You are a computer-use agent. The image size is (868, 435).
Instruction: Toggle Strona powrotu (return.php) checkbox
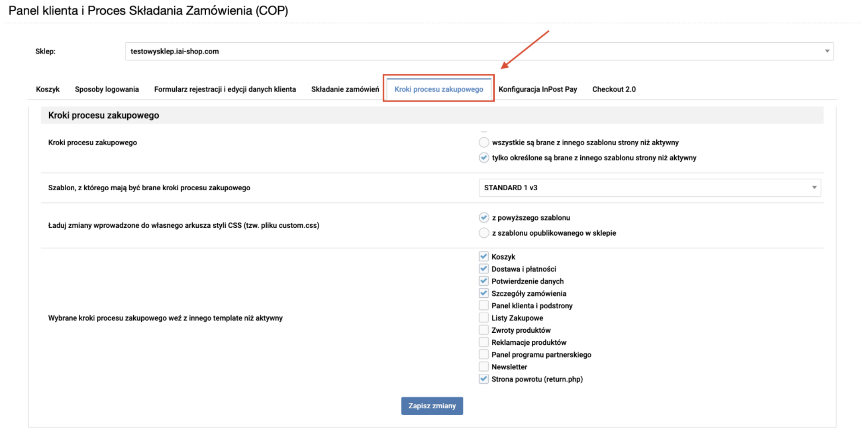point(484,379)
